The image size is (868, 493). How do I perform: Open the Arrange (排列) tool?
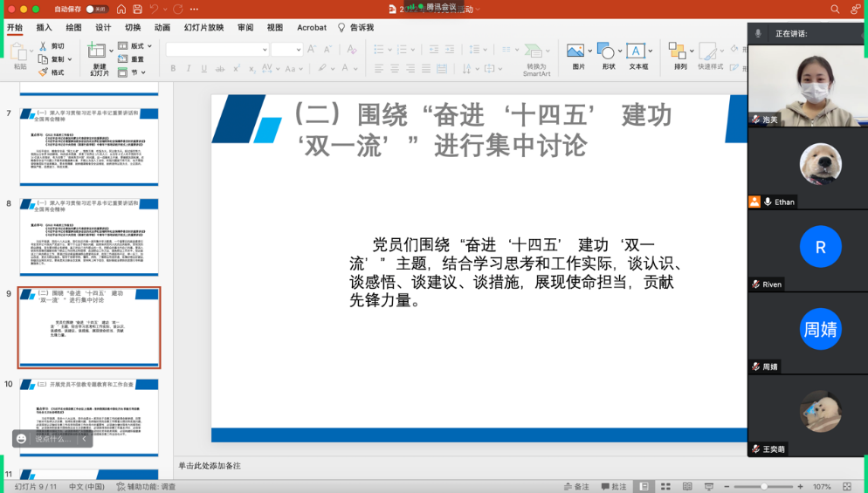pos(679,51)
